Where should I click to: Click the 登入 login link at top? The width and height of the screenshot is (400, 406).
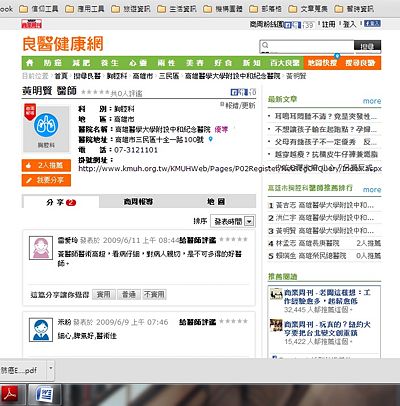350,24
